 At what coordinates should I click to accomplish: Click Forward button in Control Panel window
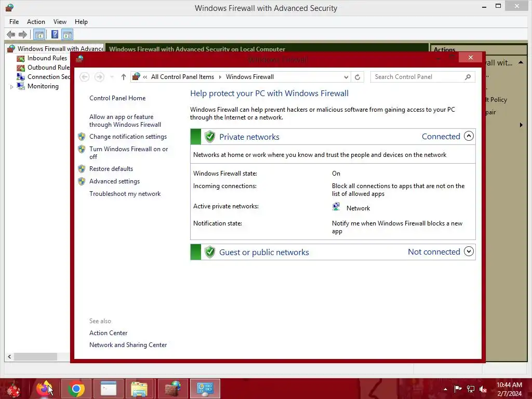(99, 77)
